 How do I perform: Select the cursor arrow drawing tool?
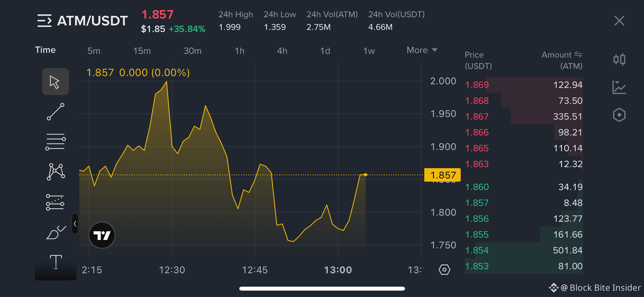tap(55, 82)
